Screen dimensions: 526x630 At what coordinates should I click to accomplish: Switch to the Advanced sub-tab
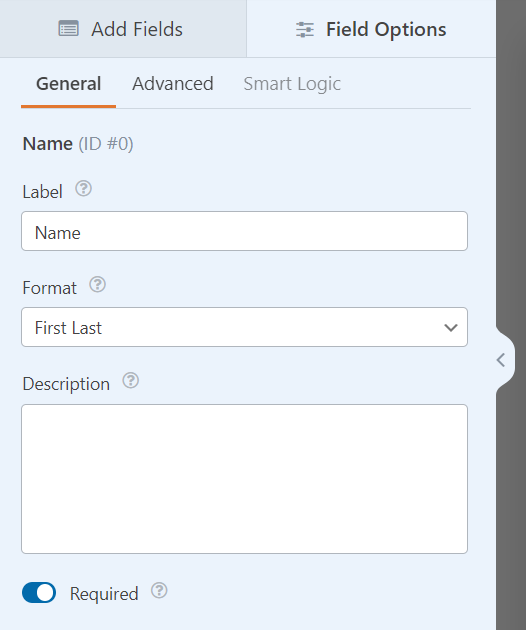tap(173, 84)
